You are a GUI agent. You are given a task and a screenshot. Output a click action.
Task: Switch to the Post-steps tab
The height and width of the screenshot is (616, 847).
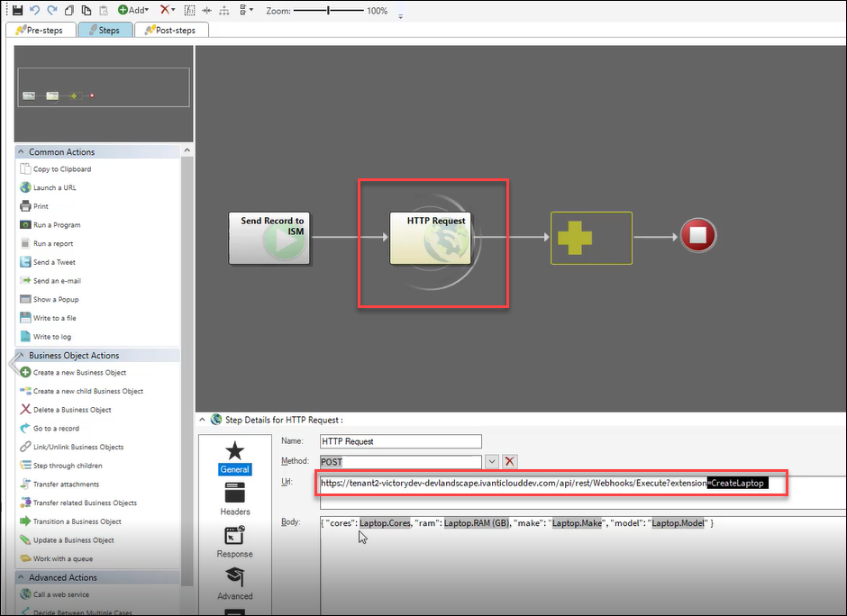pyautogui.click(x=171, y=30)
